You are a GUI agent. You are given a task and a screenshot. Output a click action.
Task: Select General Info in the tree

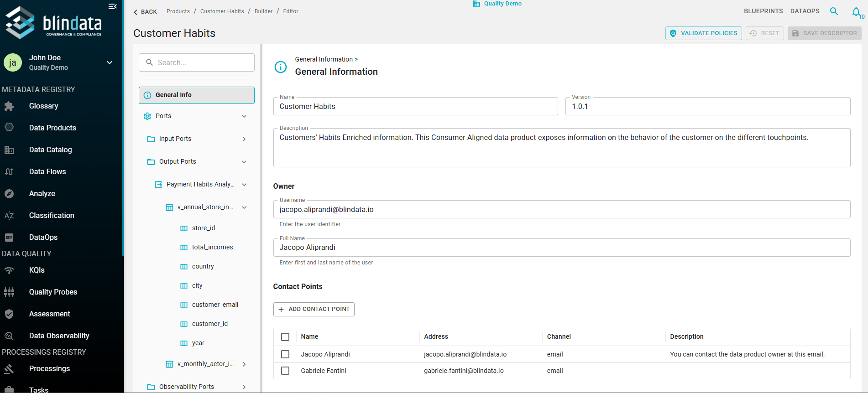(197, 95)
